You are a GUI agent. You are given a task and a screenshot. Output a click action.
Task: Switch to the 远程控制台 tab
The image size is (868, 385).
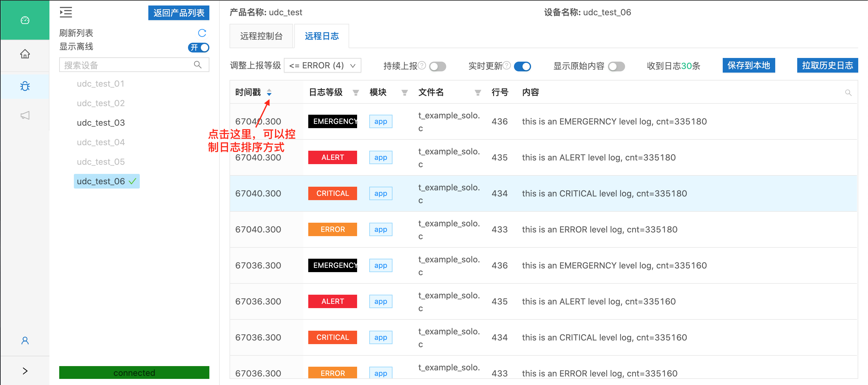tap(261, 36)
